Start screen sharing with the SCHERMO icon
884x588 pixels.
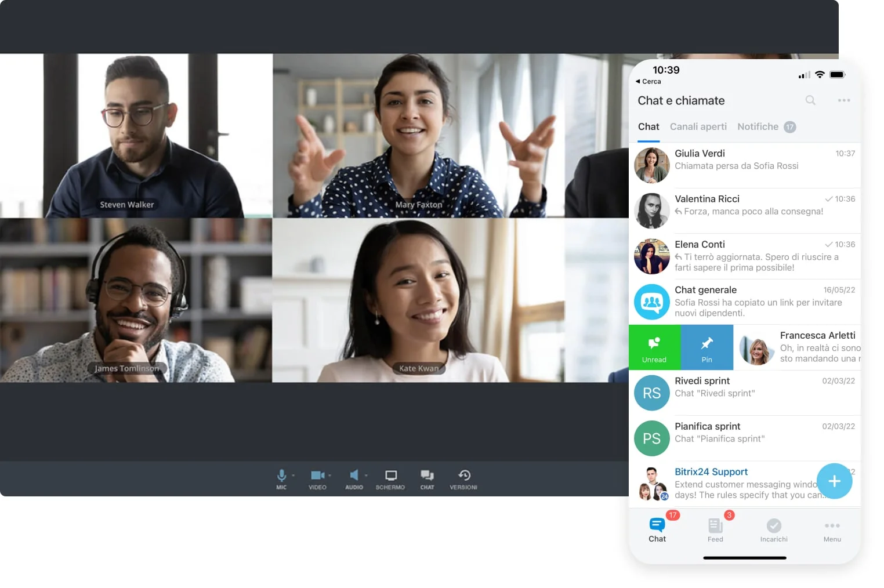pos(390,476)
